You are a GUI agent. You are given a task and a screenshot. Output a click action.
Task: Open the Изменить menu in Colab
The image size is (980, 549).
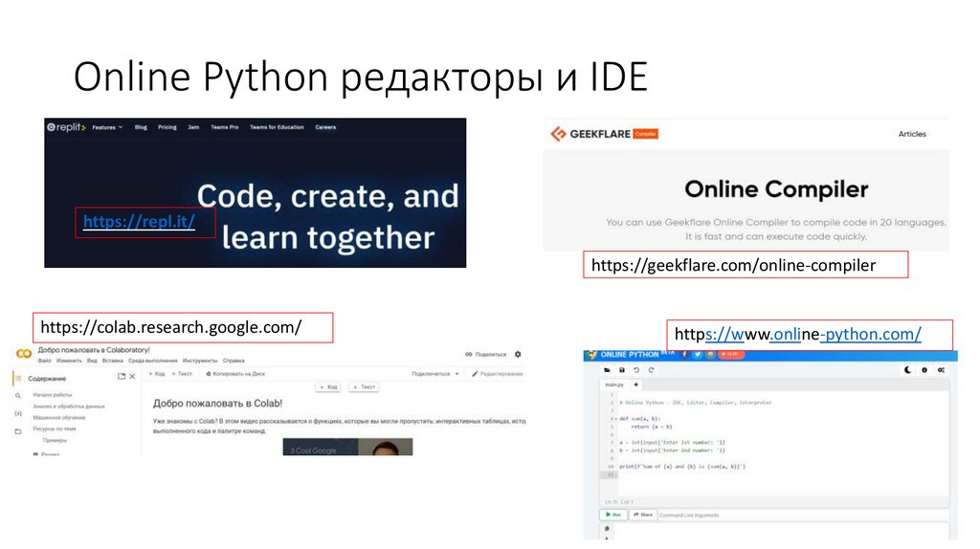pyautogui.click(x=69, y=361)
